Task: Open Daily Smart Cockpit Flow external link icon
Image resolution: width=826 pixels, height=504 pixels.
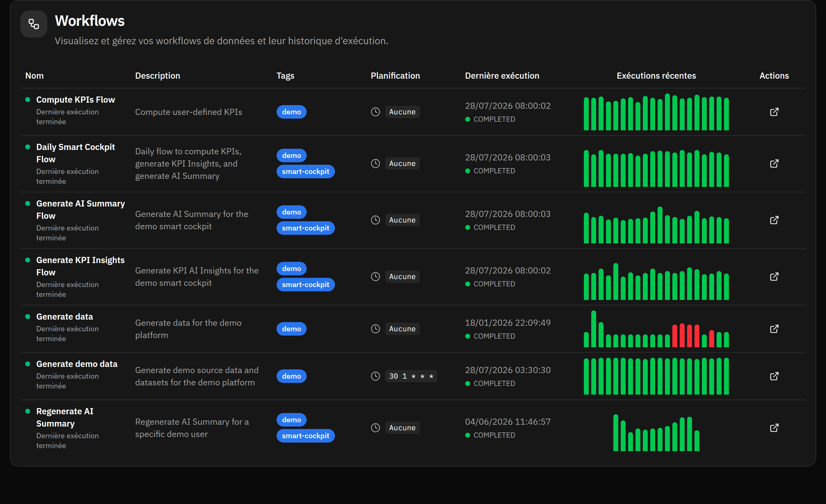Action: click(774, 163)
